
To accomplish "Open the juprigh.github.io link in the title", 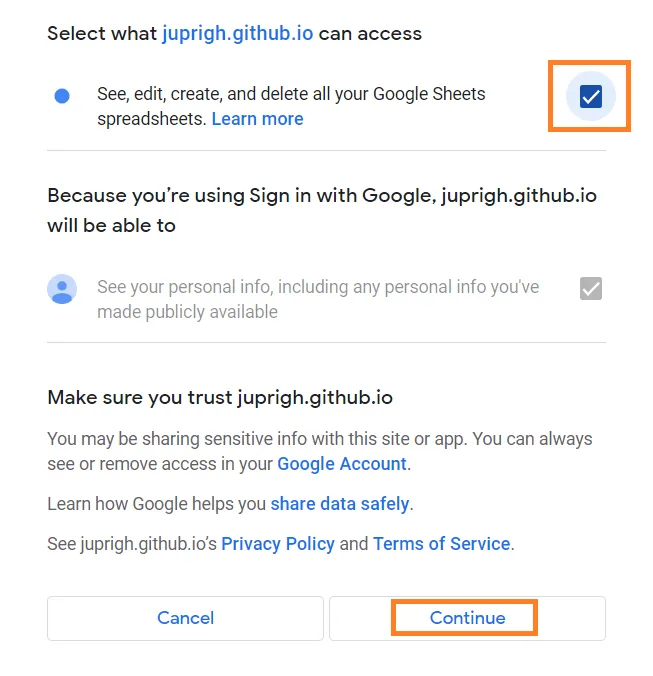I will click(x=237, y=34).
